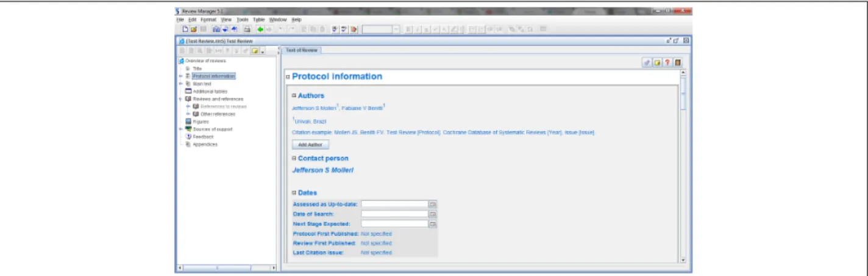Select Appendices in the outline tree

click(x=205, y=144)
